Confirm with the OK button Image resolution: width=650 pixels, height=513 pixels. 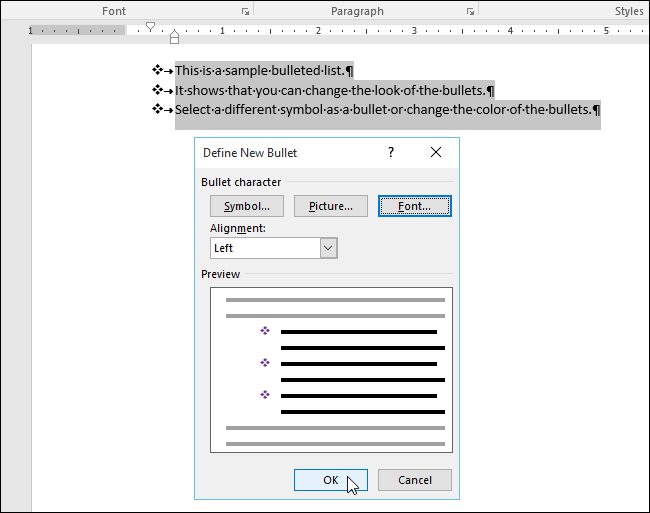tap(331, 480)
